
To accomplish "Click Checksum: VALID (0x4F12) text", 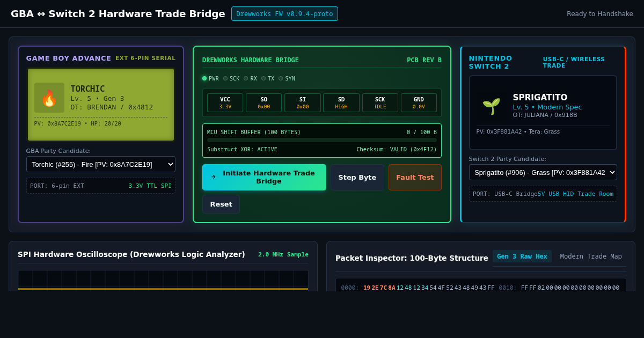I will (x=397, y=150).
